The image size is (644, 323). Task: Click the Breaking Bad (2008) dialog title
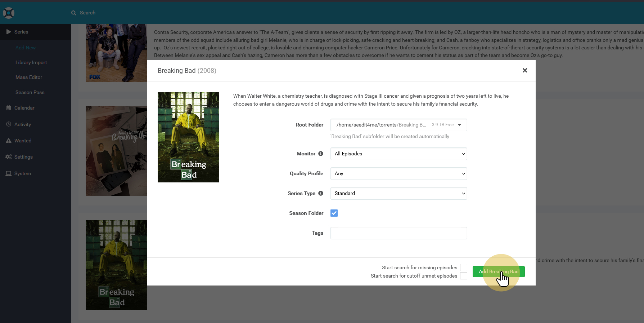click(x=187, y=71)
